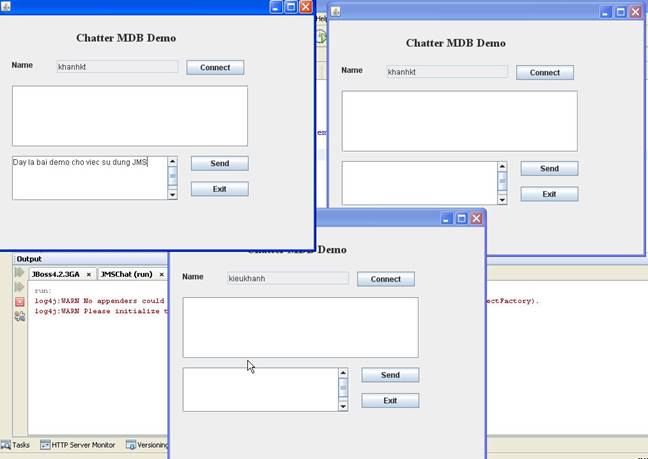Click the top re-run arrow in Output panel
The image size is (648, 459).
point(19,272)
